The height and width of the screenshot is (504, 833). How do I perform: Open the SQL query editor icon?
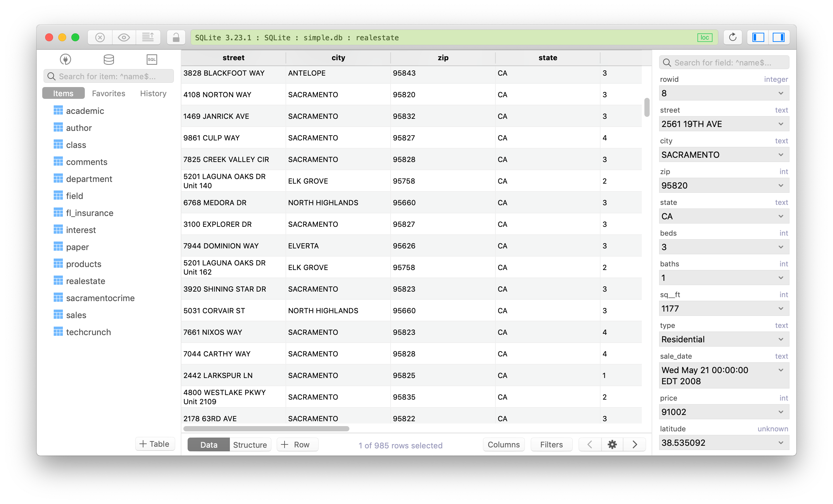click(152, 60)
